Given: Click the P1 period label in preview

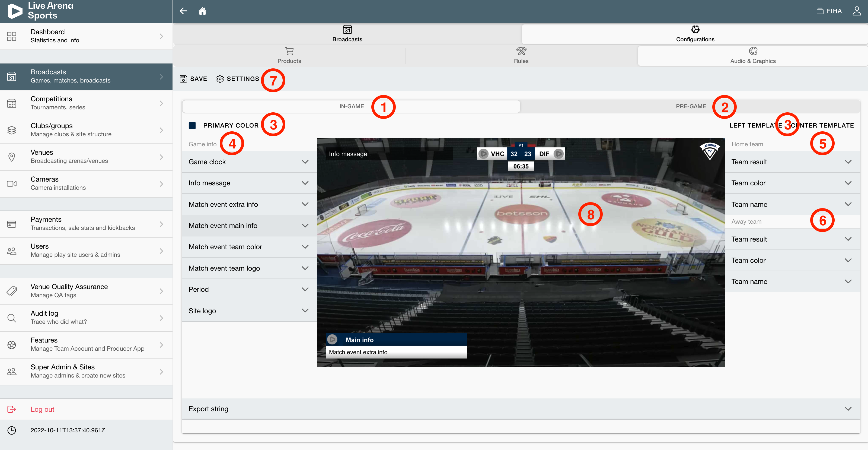Looking at the screenshot, I should pyautogui.click(x=521, y=145).
